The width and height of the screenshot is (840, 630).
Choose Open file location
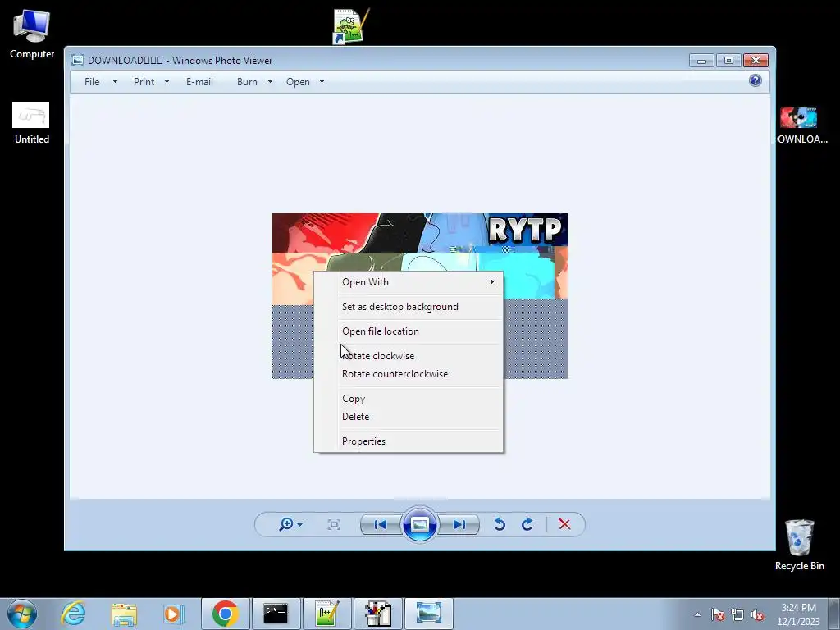pyautogui.click(x=409, y=331)
